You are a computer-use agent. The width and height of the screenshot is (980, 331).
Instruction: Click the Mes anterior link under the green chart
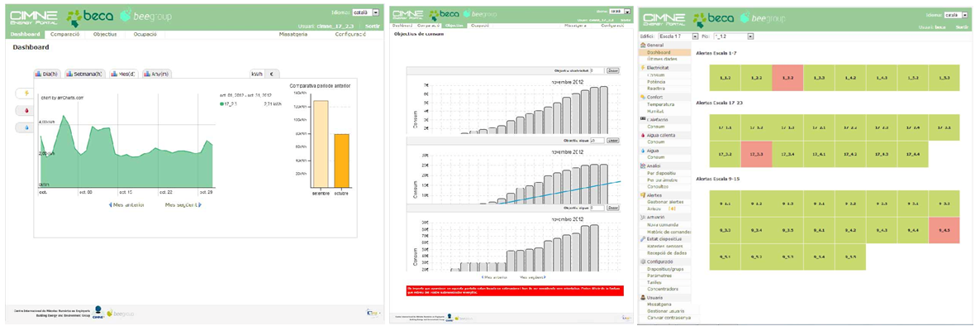coord(126,205)
